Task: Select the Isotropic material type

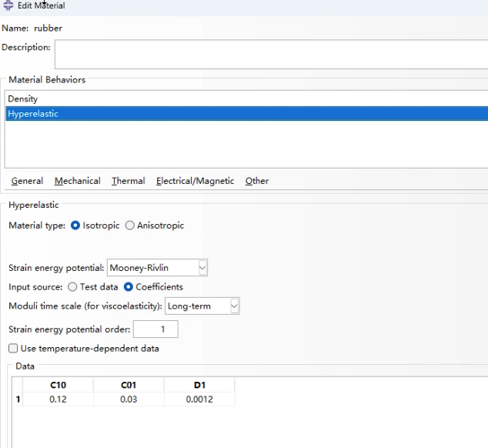Action: click(75, 226)
